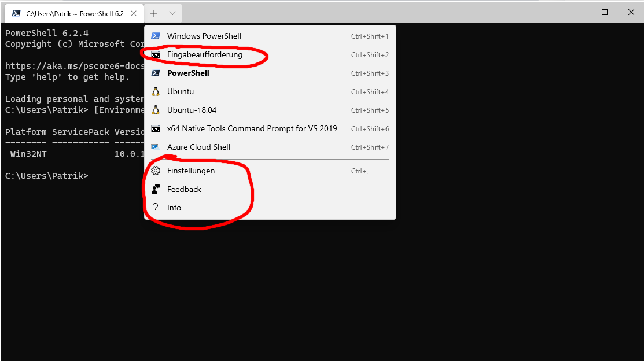Launch Windows PowerShell profile
The image size is (644, 362).
(x=270, y=36)
